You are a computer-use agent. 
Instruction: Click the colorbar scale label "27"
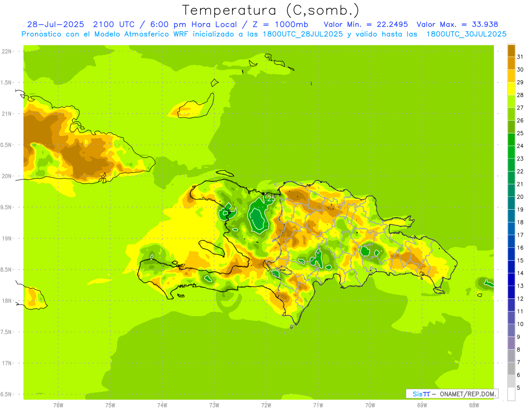click(520, 108)
